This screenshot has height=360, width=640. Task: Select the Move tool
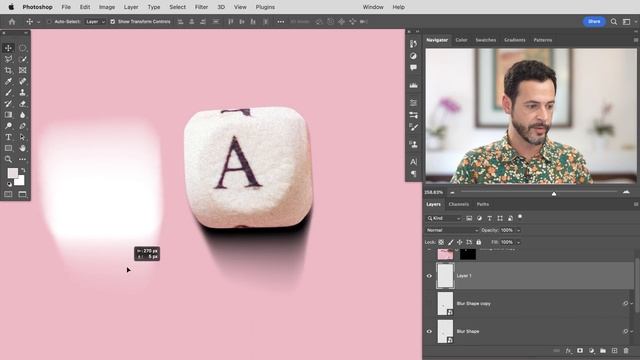pyautogui.click(x=8, y=48)
